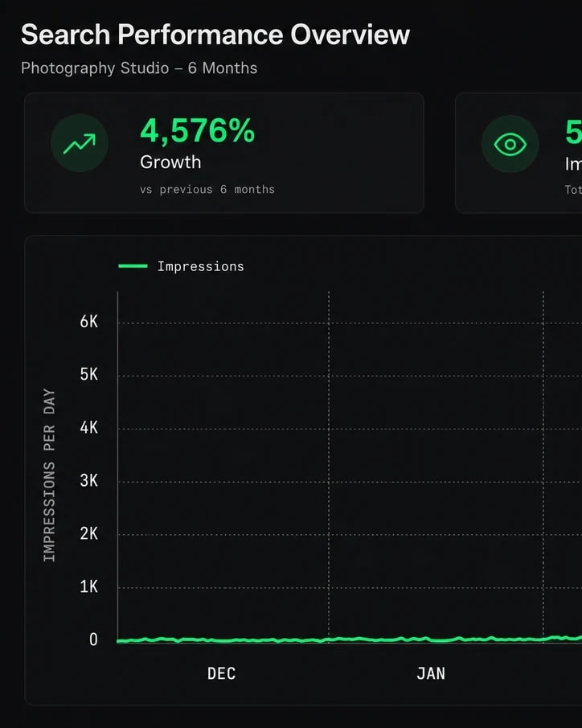
Task: Click the 4K y-axis label
Action: [x=89, y=427]
